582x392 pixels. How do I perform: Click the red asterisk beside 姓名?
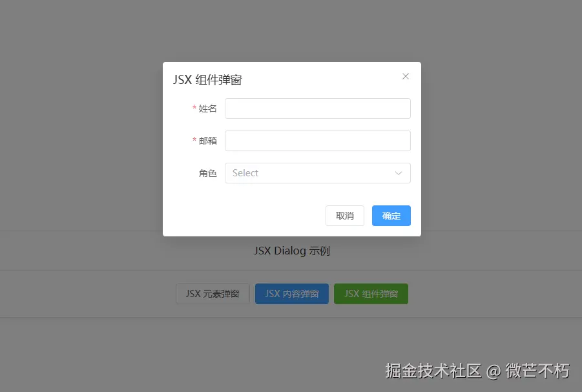point(194,108)
